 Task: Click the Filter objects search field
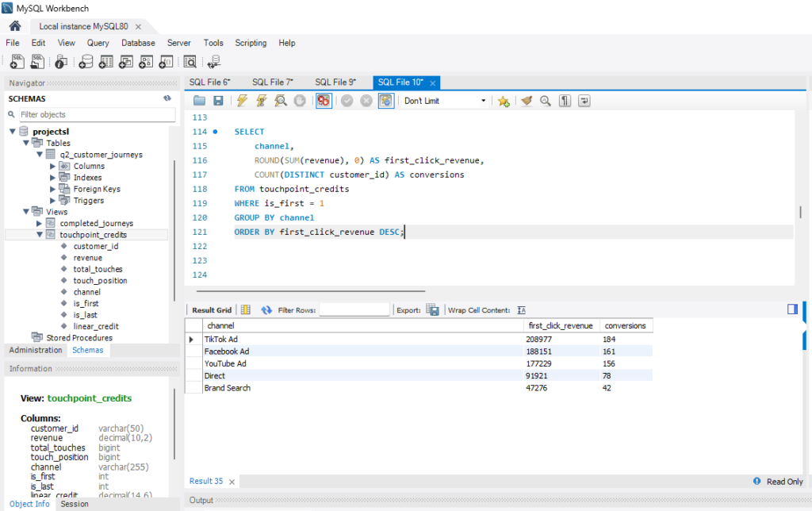click(x=97, y=114)
